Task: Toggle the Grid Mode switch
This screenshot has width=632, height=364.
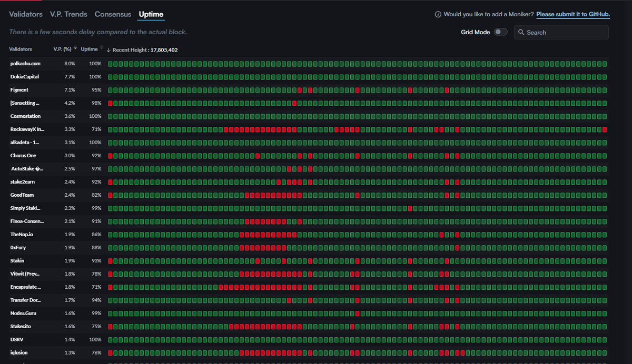Action: tap(501, 32)
